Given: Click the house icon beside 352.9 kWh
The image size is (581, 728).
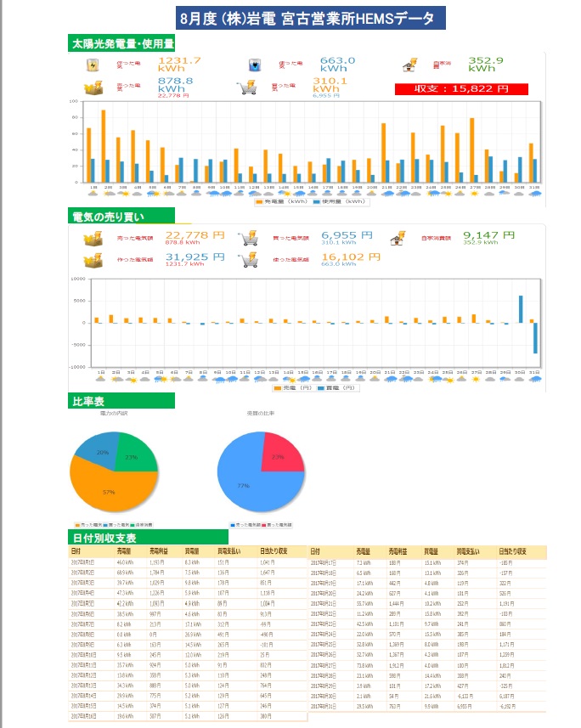Looking at the screenshot, I should click(x=409, y=65).
